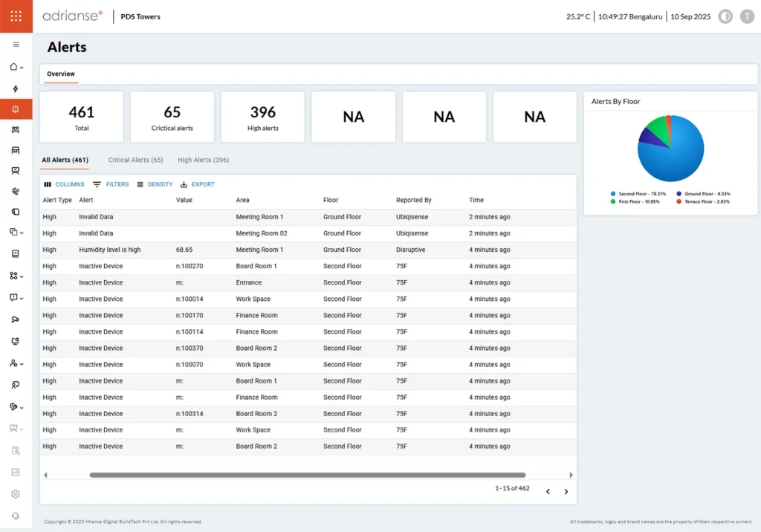Toggle the dark/light theme contrast icon
761x532 pixels.
[x=725, y=16]
